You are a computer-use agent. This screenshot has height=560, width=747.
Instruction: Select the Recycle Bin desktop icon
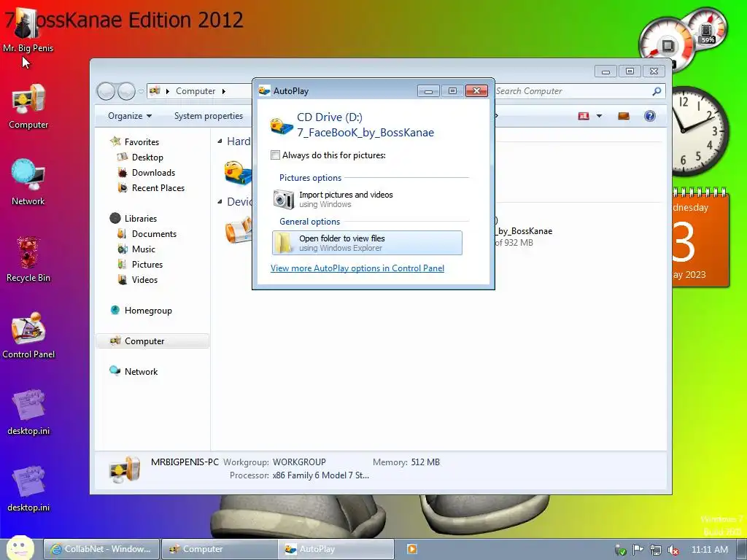[28, 260]
